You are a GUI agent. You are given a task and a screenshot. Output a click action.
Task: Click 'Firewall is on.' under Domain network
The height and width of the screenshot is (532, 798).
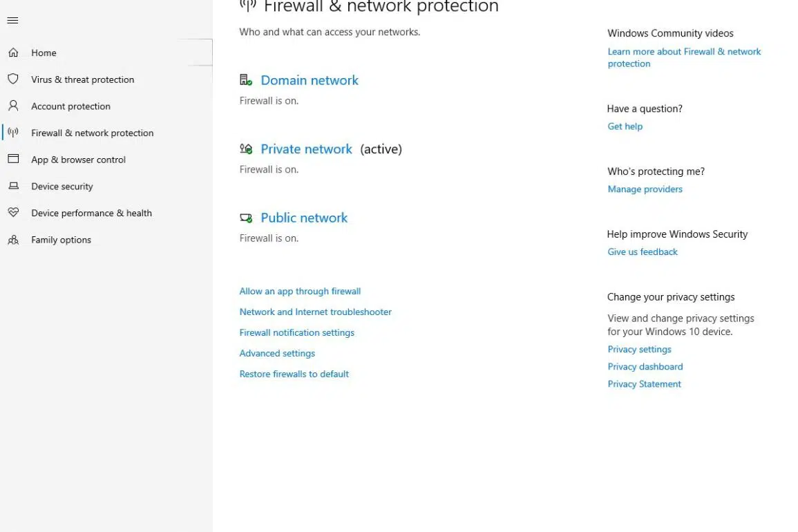point(269,101)
